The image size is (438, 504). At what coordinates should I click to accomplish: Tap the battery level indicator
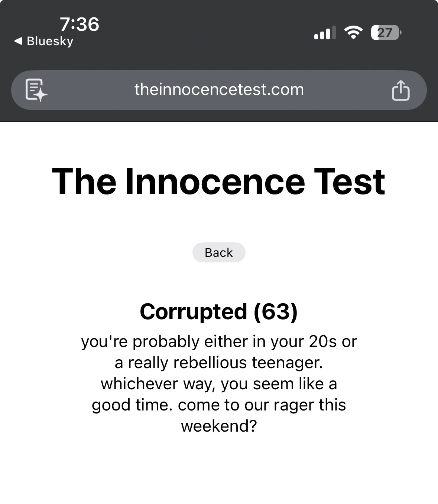point(386,33)
